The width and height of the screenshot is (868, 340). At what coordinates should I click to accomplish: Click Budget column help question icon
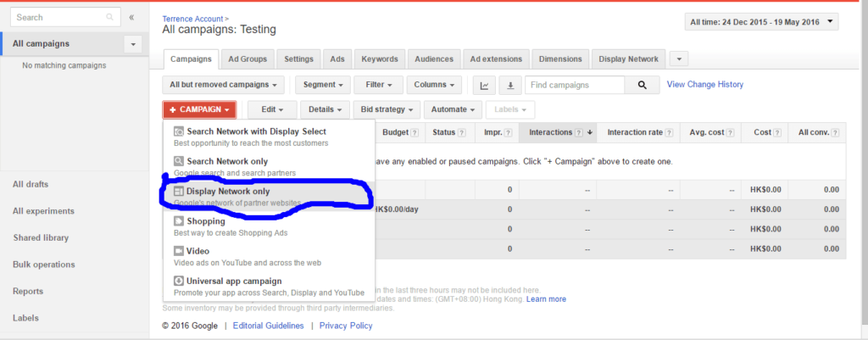pyautogui.click(x=415, y=133)
